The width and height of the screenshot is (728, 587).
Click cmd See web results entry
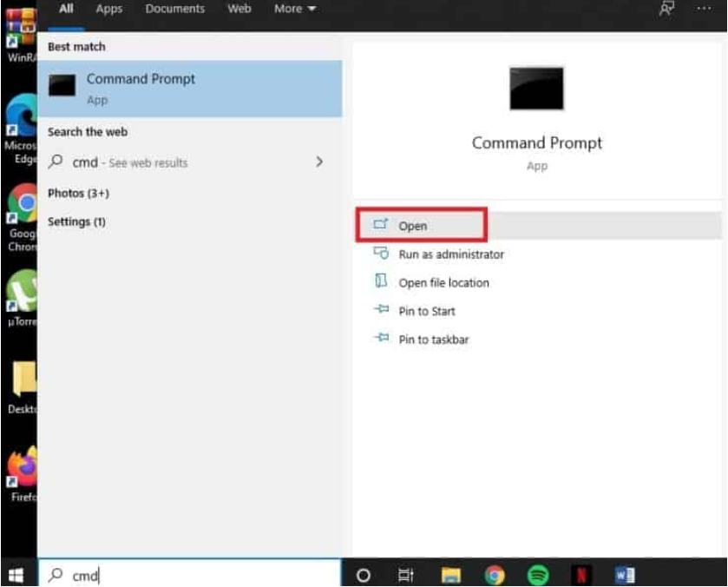tap(190, 162)
